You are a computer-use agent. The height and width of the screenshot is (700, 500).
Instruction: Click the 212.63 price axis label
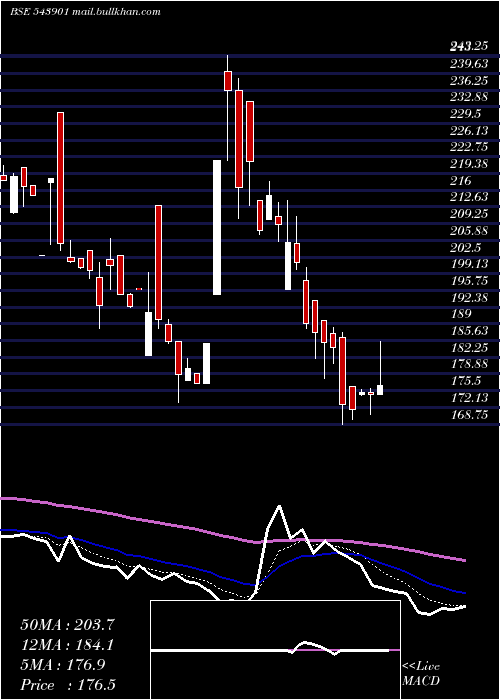coord(469,197)
